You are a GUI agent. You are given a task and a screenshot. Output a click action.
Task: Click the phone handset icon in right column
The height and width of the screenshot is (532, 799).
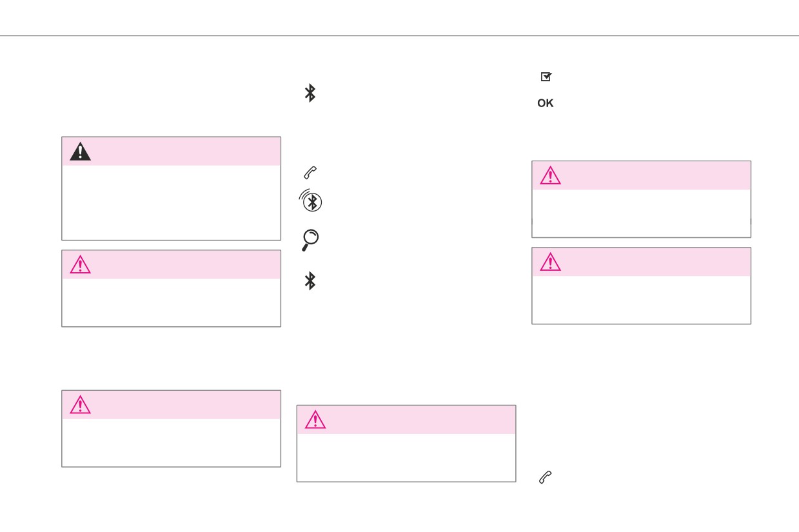[x=545, y=478]
